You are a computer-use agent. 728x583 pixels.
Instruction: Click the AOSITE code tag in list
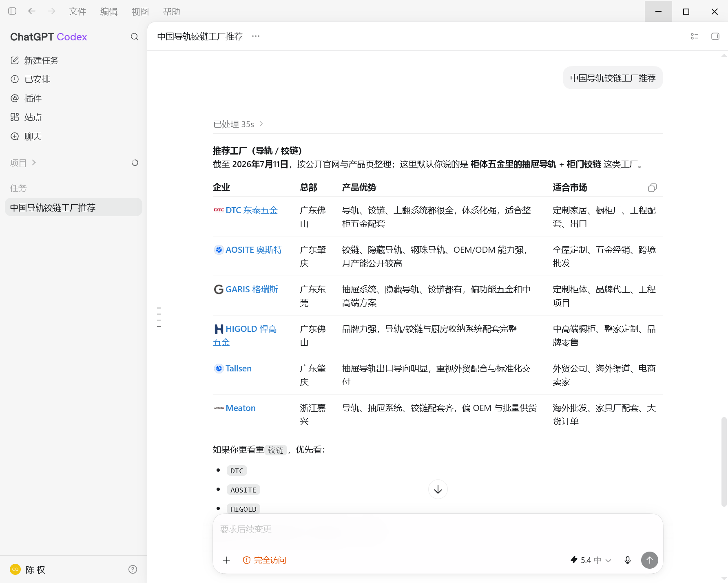(243, 490)
